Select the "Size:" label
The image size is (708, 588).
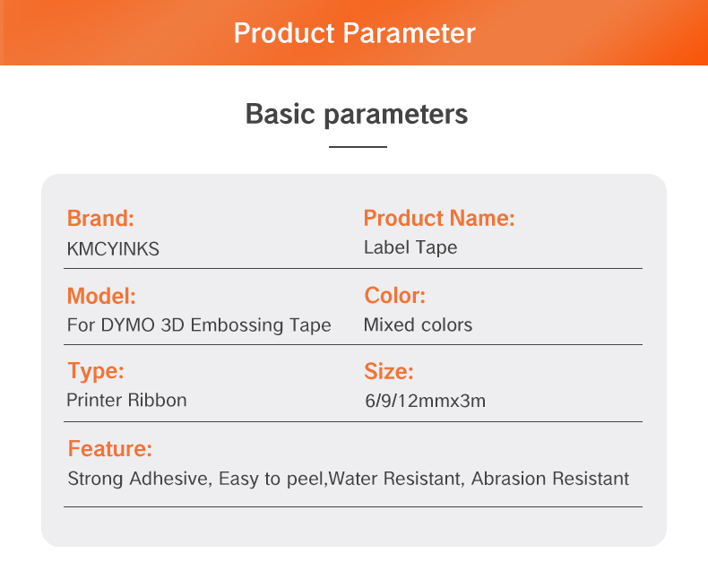click(388, 371)
